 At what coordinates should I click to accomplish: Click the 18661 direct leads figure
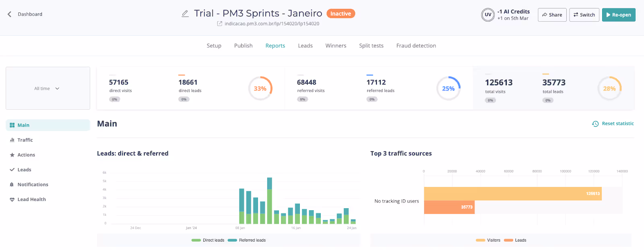(x=188, y=82)
